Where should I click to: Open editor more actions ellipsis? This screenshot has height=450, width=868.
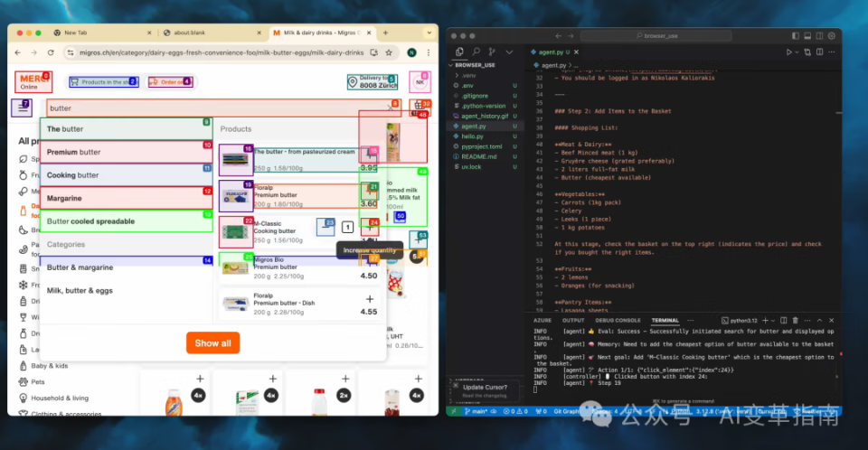pos(832,52)
